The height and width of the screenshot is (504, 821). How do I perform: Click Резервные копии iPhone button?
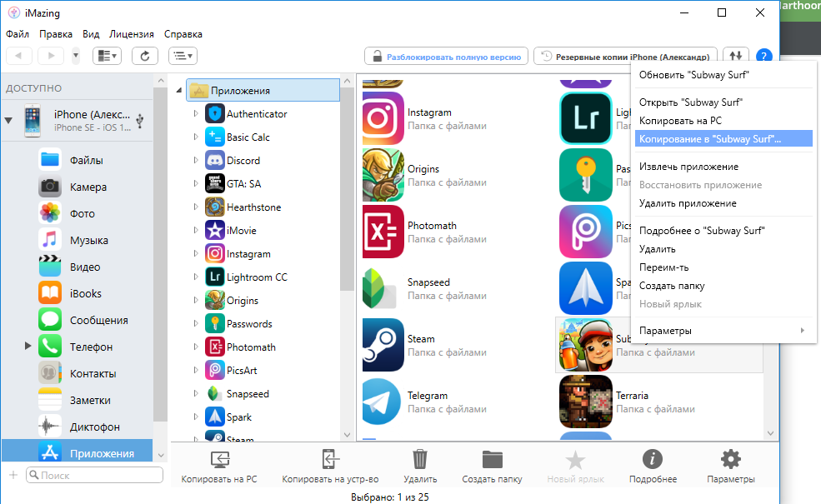pyautogui.click(x=626, y=57)
